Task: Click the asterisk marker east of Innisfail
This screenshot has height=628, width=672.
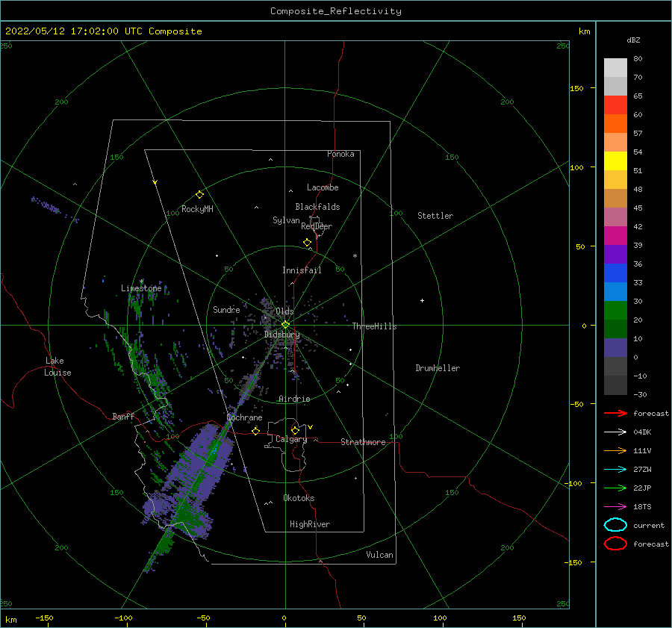Action: 355,256
